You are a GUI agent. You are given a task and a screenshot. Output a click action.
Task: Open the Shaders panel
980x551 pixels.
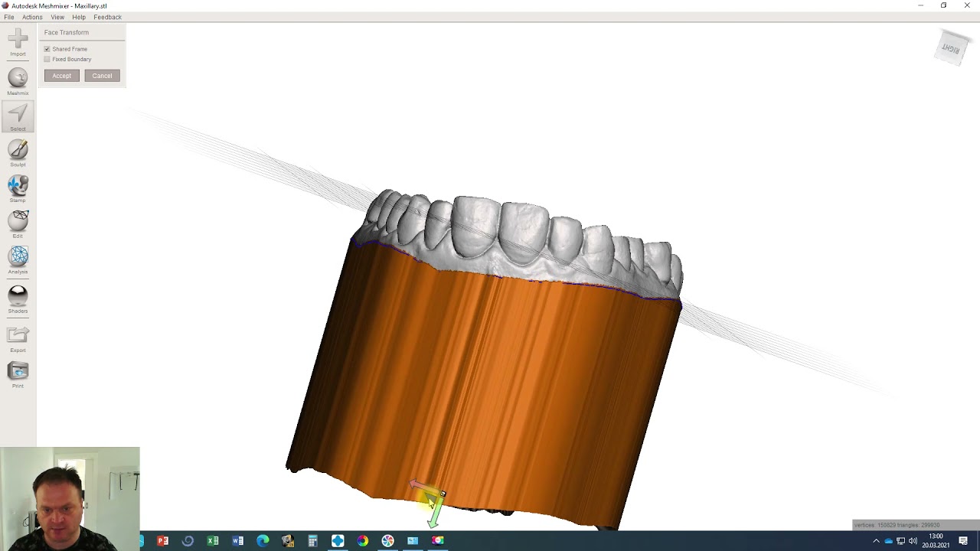pyautogui.click(x=18, y=300)
